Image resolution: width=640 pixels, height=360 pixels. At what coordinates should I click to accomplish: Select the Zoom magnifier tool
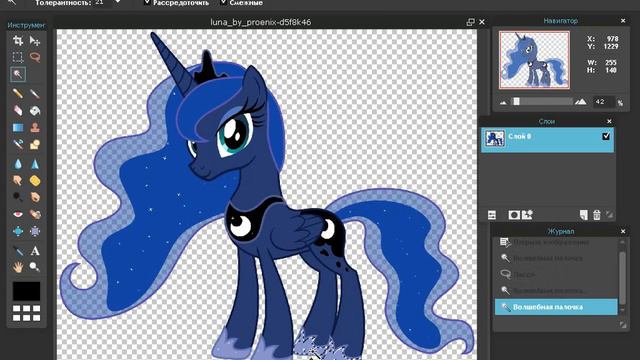coord(35,267)
